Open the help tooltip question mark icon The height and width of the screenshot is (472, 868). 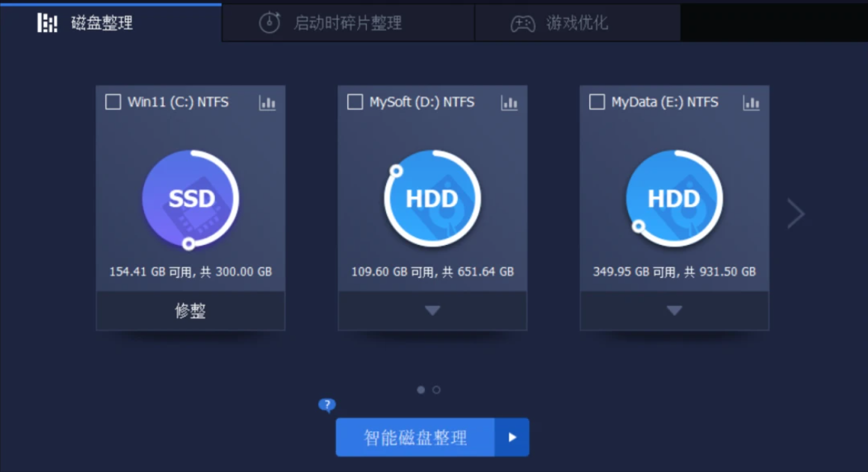tap(326, 405)
